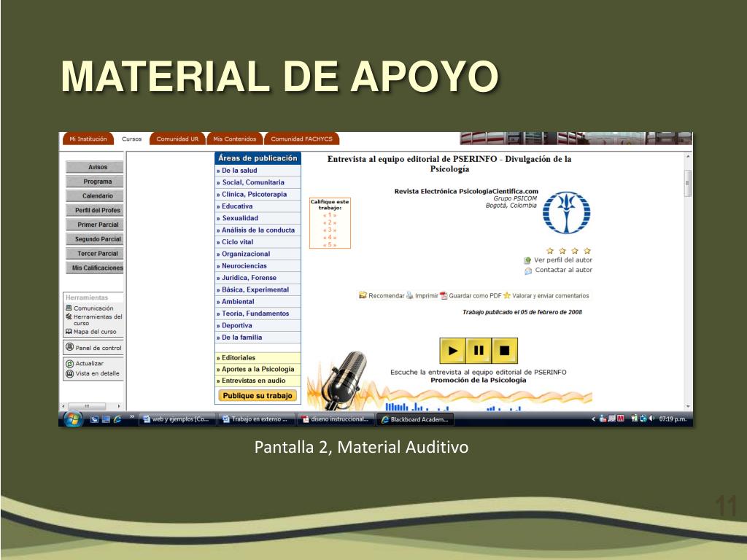This screenshot has width=747, height=560.
Task: Switch to the Cursos tab
Action: [x=131, y=139]
